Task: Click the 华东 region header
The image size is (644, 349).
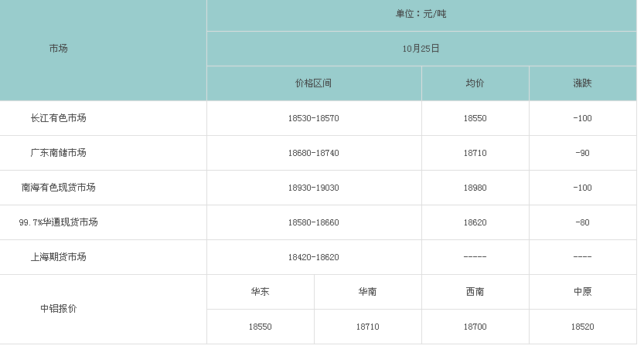Action: (x=260, y=292)
